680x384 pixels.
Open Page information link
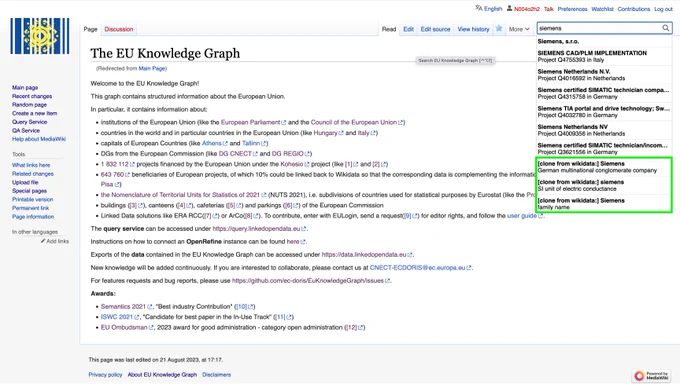pos(33,217)
